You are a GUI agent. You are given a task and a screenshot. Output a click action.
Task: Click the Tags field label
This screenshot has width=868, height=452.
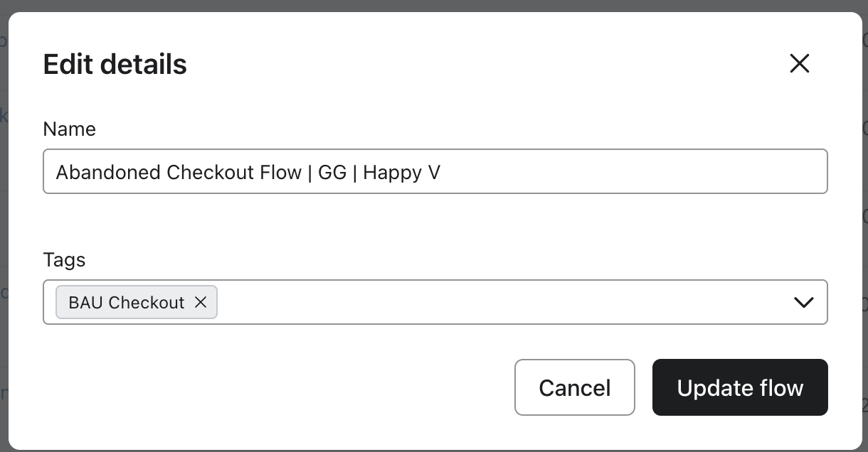[64, 259]
